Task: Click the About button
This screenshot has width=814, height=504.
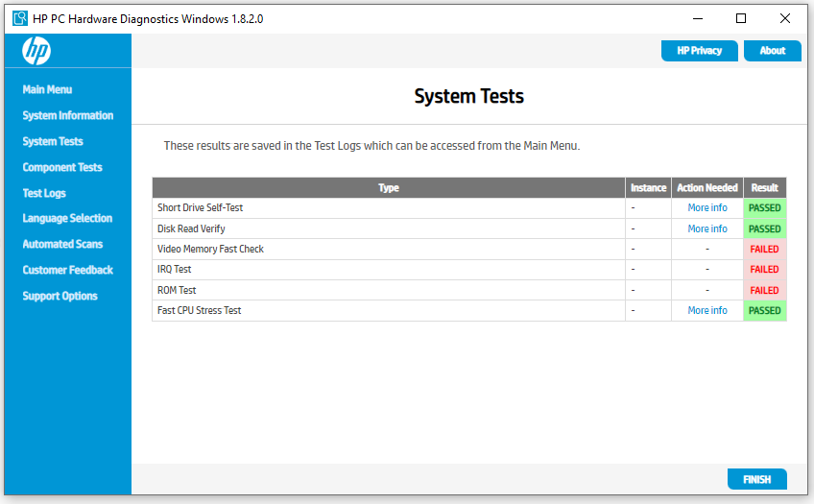Action: 772,51
